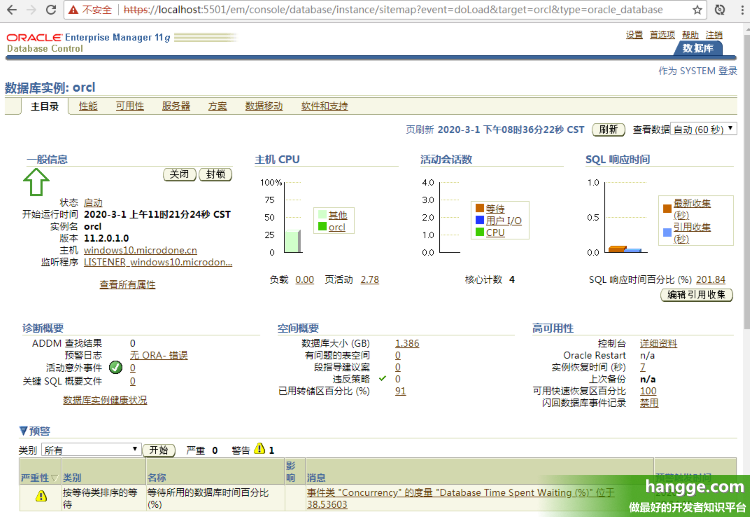Open the 方案 tab
The height and width of the screenshot is (517, 750).
coord(218,106)
